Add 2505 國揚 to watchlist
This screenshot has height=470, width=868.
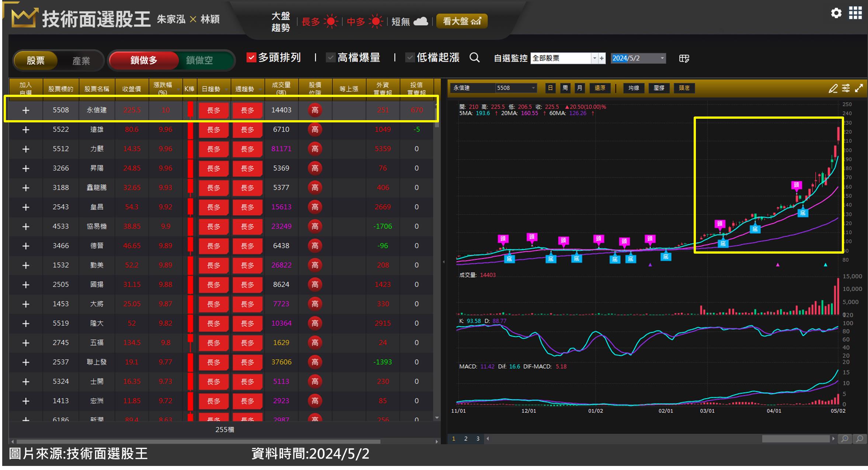click(x=25, y=285)
